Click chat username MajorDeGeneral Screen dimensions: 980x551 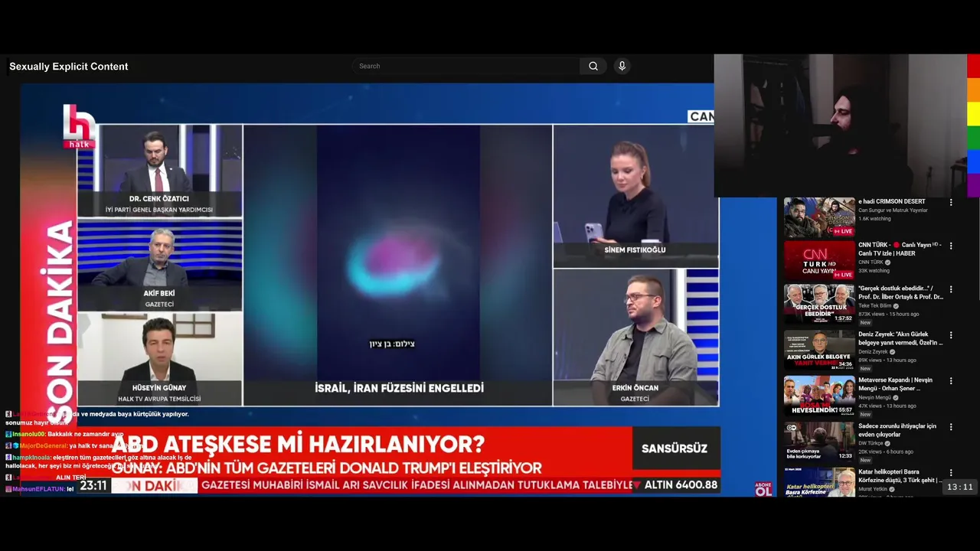click(44, 445)
